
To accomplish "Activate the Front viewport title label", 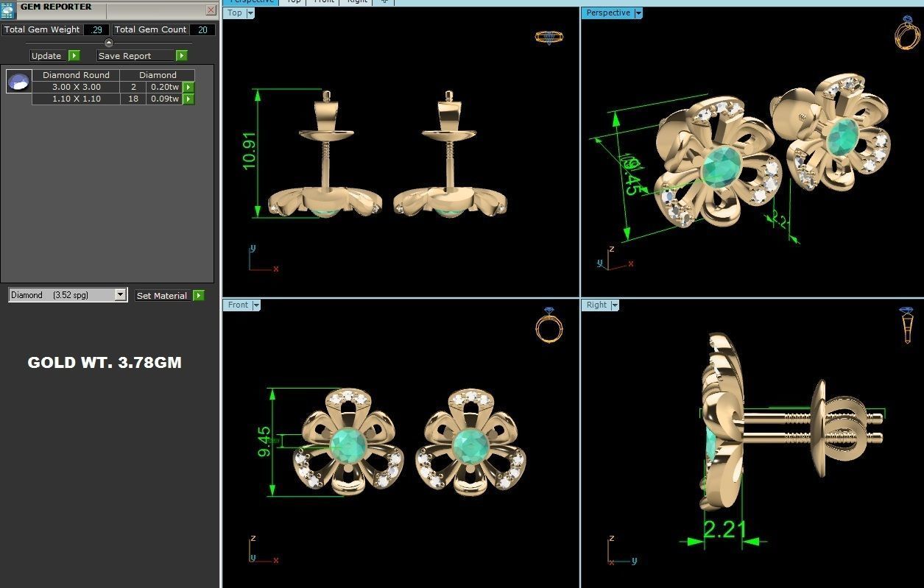I will pyautogui.click(x=239, y=305).
